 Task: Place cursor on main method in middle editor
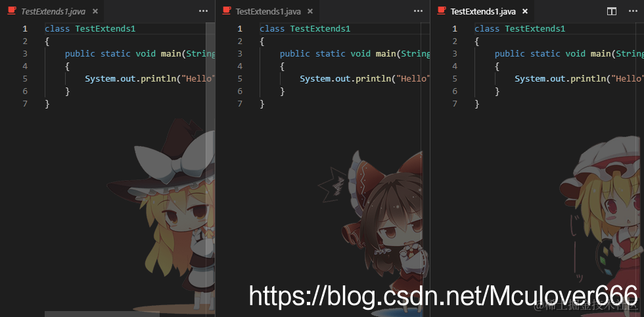click(385, 53)
